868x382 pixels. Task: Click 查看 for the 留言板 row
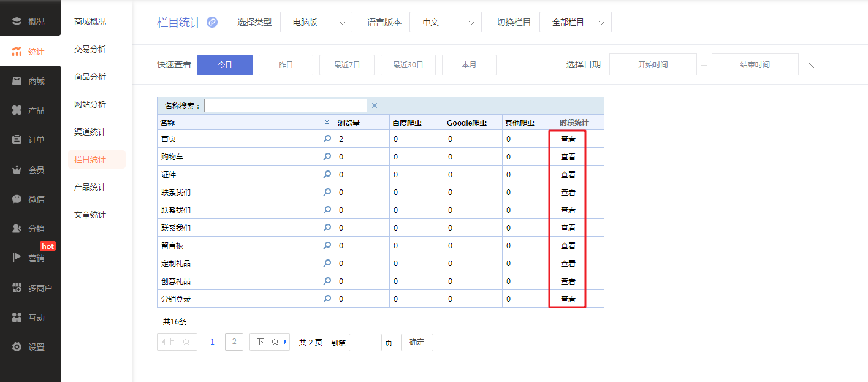point(568,246)
